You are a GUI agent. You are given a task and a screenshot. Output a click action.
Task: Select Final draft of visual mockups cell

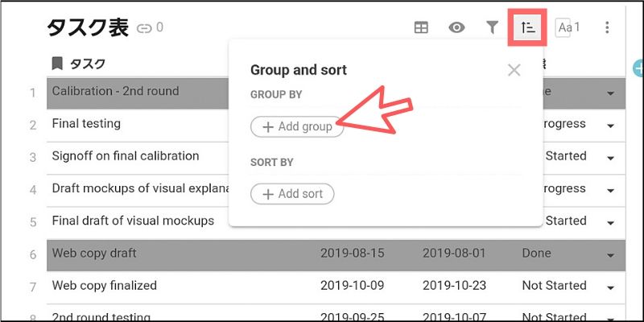coord(138,223)
